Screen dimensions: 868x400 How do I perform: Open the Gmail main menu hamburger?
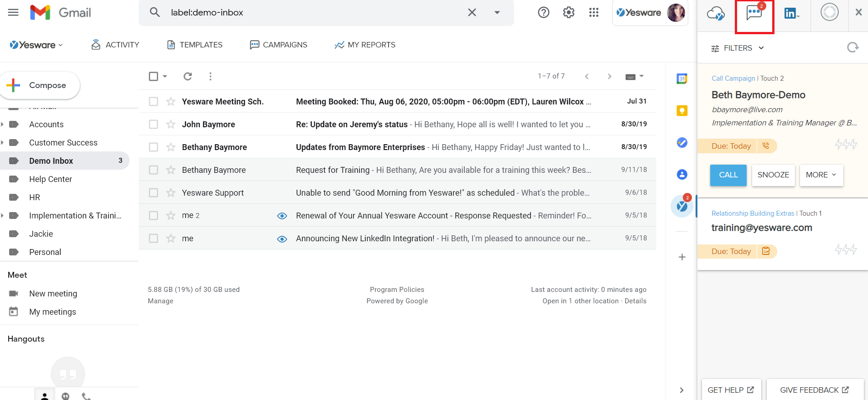[13, 12]
